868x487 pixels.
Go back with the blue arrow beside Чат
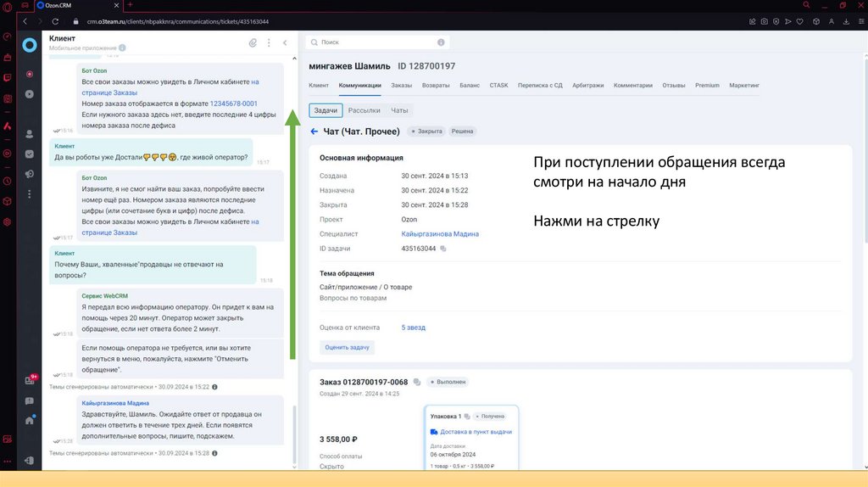(x=314, y=132)
